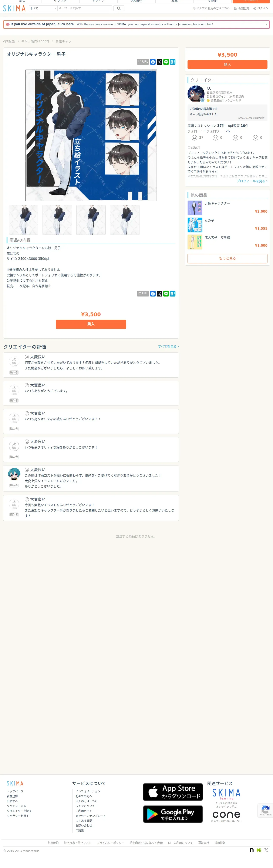Open クリエイターを探す footer link
Viewport: 273px width, 868px height.
point(19,811)
